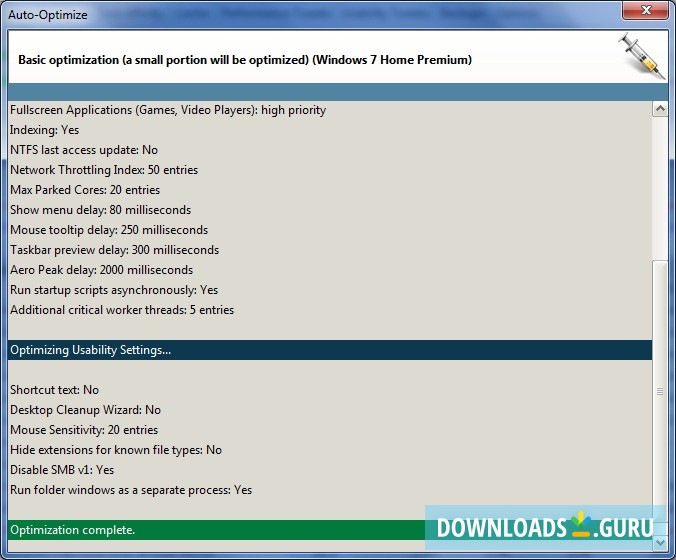Click 'Fullscreen Applications (Games, Video Players): high priority'
Image resolution: width=676 pixels, height=560 pixels.
pos(168,110)
